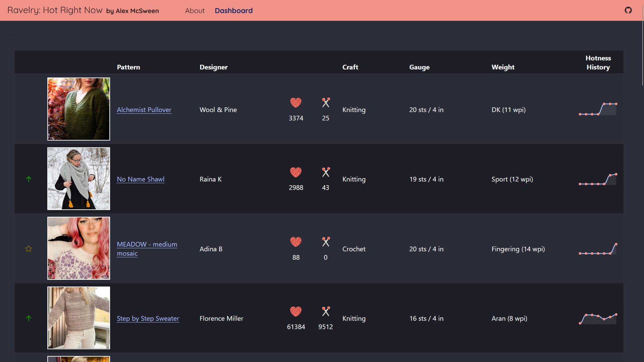Click the hotness history chart for Step by Step Sweater

click(598, 319)
